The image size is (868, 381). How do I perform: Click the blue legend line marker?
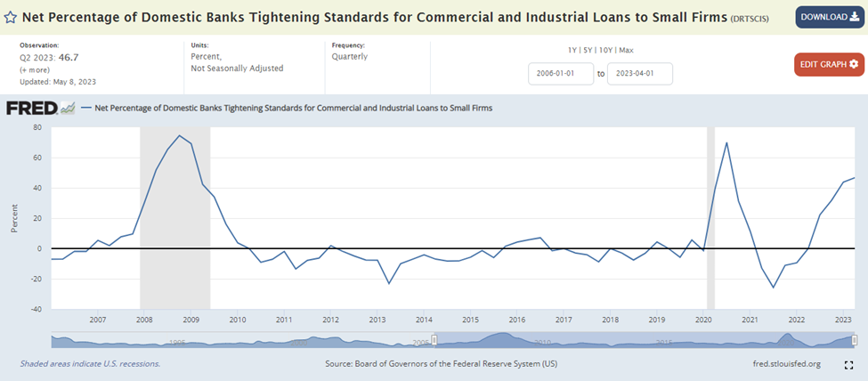click(85, 108)
